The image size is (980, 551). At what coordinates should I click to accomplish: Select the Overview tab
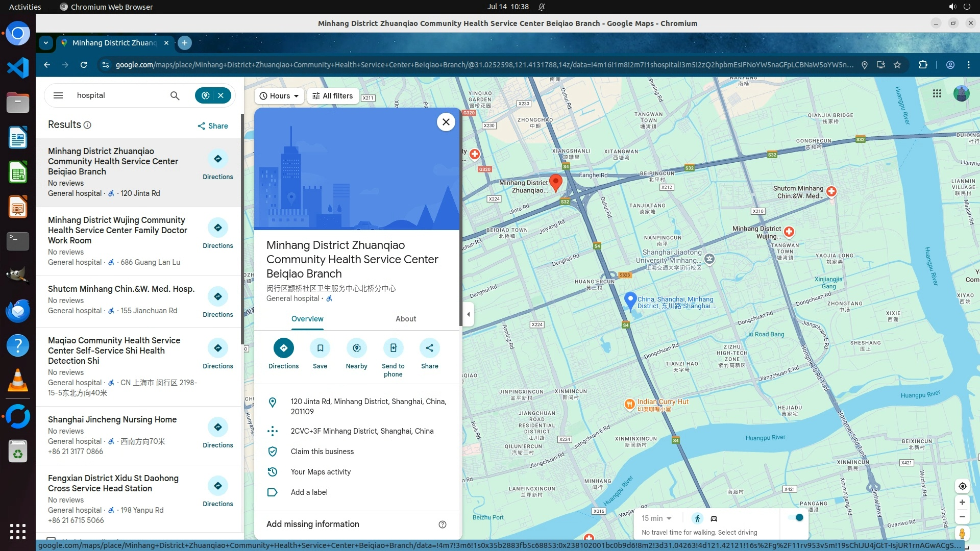point(307,319)
